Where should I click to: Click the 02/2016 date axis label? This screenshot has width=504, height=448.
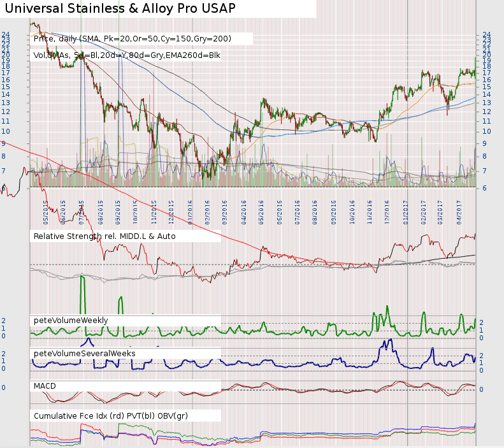[207, 212]
